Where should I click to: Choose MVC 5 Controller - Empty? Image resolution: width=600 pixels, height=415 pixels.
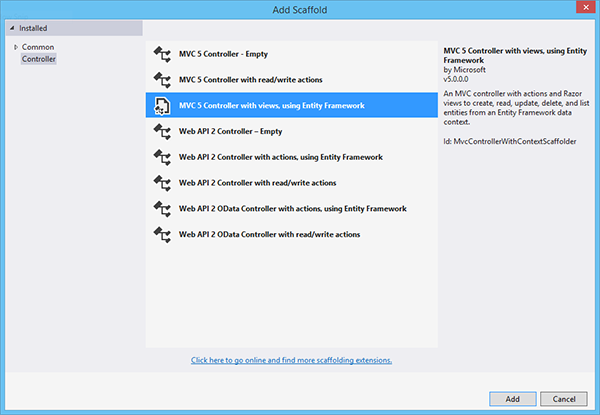click(292, 54)
